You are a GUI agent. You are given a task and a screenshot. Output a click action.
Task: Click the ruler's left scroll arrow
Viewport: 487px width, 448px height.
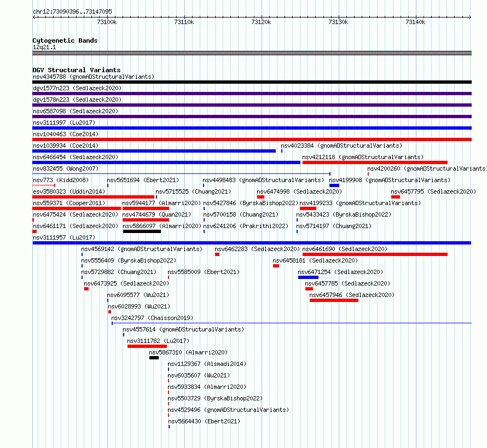point(34,18)
